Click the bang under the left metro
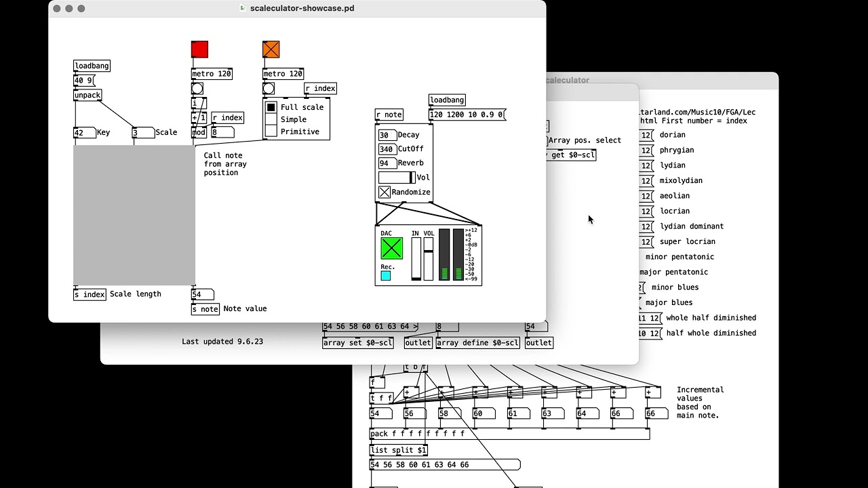Viewport: 868px width, 488px height. (197, 89)
